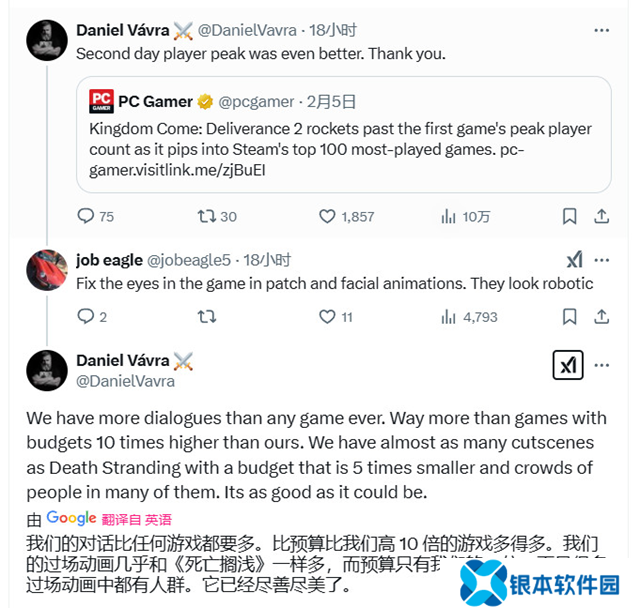Retweet job eagle's reply

pos(207,316)
